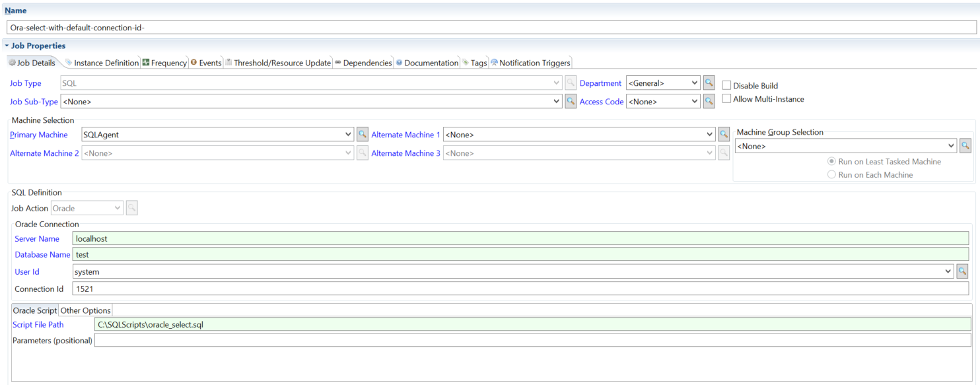Open the Job Type dropdown

point(557,83)
